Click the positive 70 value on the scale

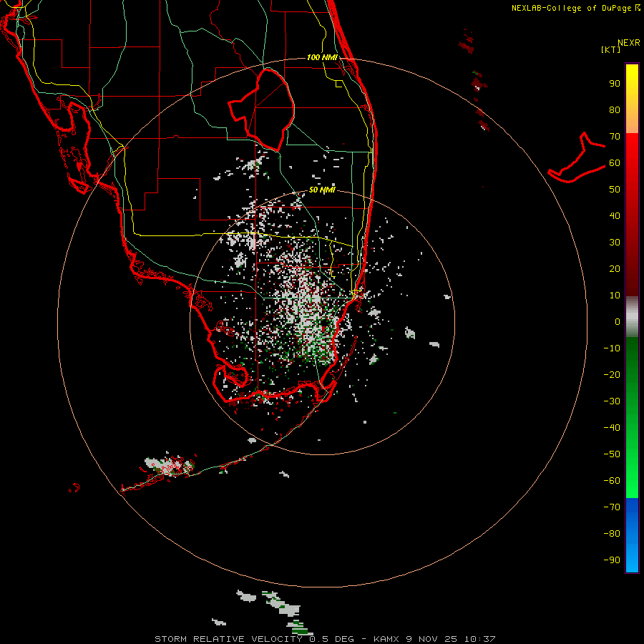pos(615,137)
